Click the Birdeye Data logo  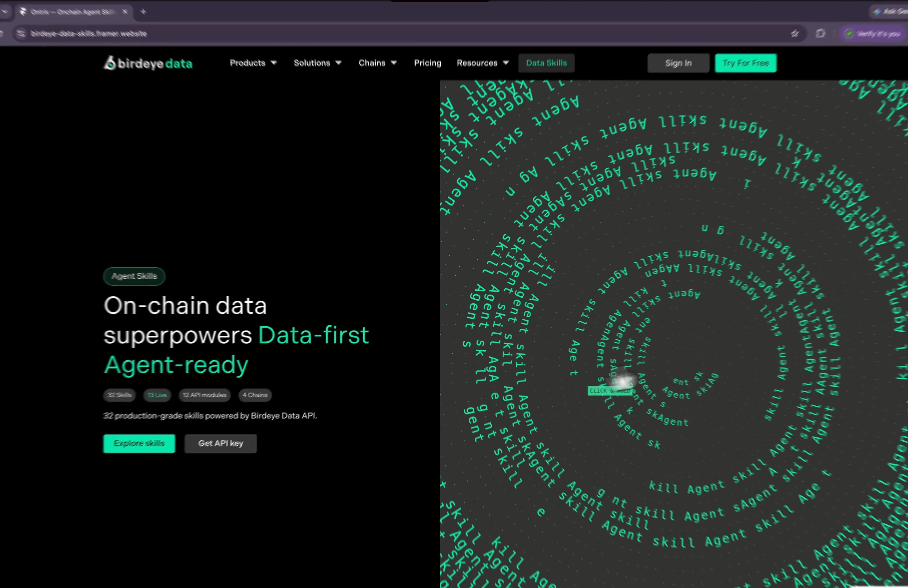point(148,63)
